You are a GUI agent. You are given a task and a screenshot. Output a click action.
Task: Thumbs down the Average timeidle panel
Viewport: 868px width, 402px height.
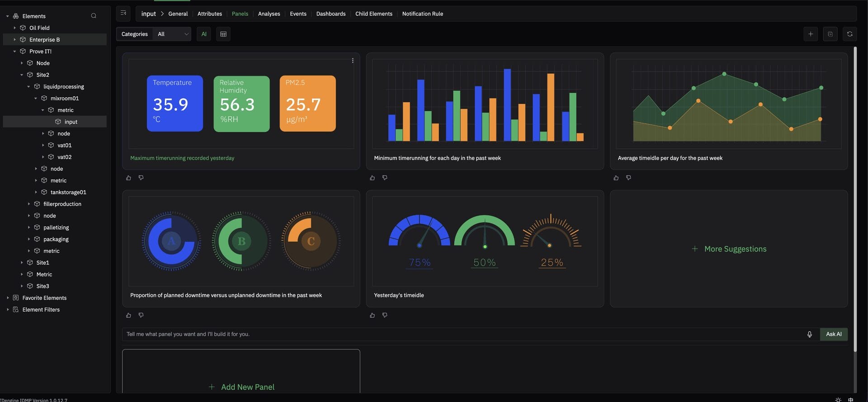pyautogui.click(x=628, y=178)
